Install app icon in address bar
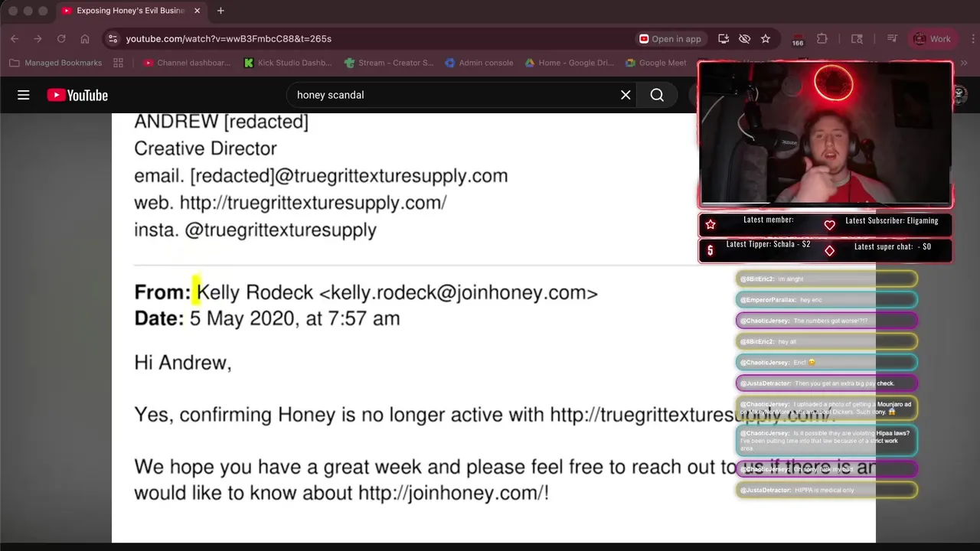 [724, 38]
